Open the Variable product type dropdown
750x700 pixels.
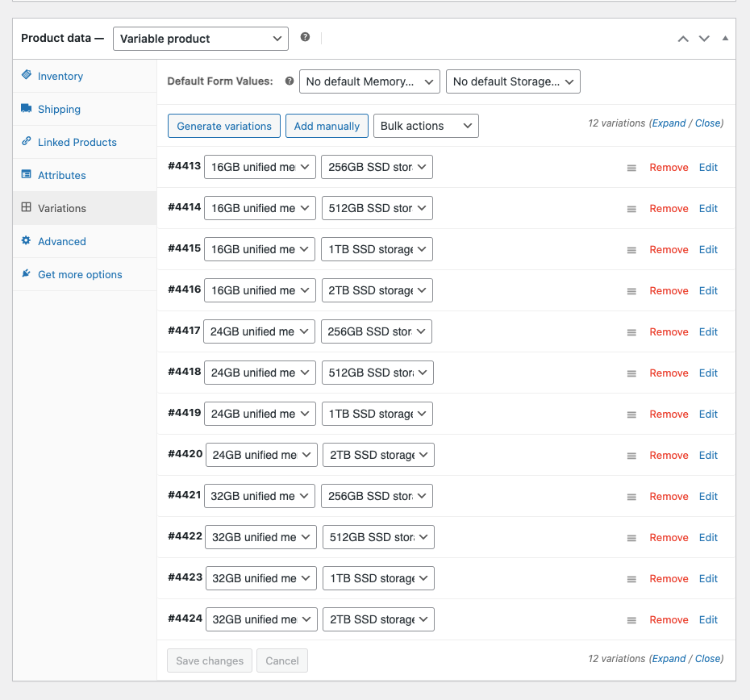(200, 39)
